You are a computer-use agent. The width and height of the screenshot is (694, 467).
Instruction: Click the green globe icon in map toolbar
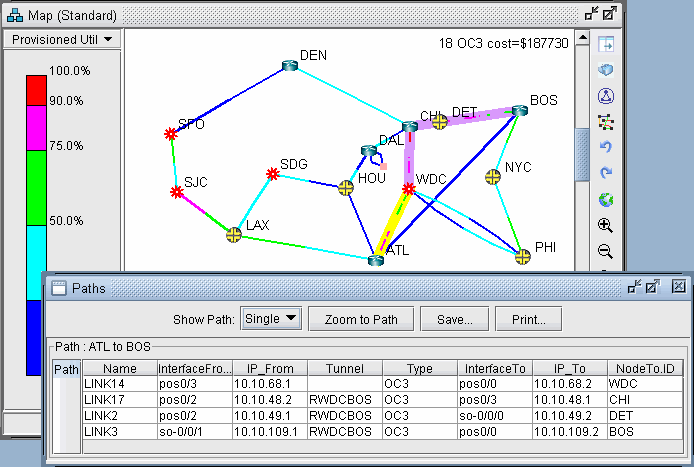tap(605, 200)
